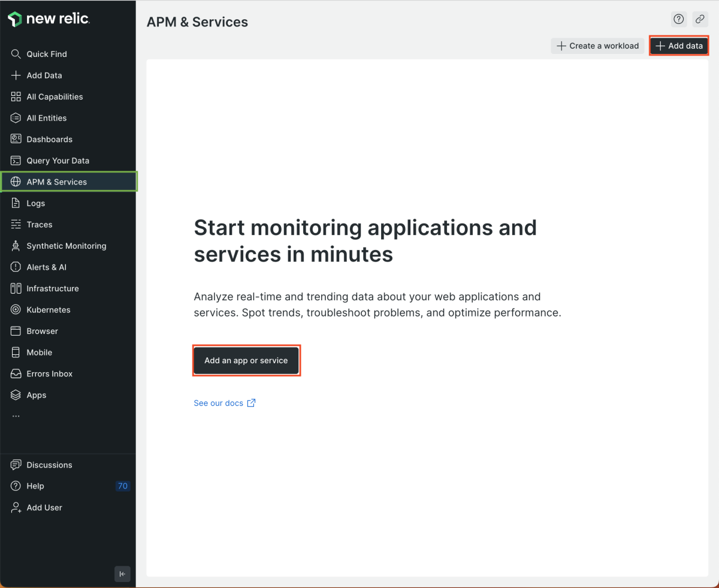This screenshot has width=719, height=588.
Task: Click the Synthetic Monitoring robot icon
Action: click(x=16, y=246)
